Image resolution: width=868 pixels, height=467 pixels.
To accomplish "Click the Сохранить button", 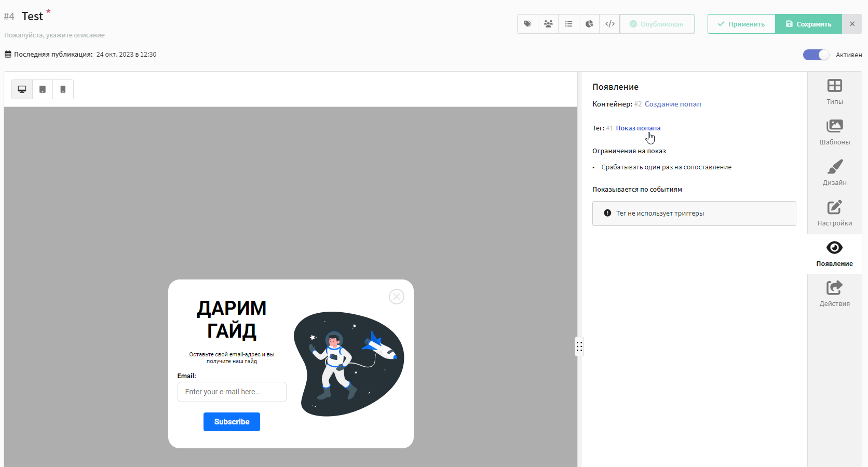I will (808, 24).
